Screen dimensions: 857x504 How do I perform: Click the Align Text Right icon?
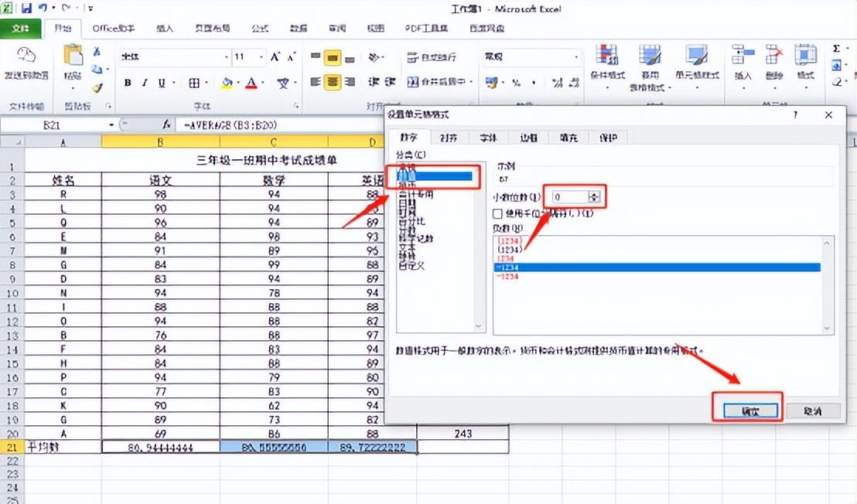tap(350, 82)
